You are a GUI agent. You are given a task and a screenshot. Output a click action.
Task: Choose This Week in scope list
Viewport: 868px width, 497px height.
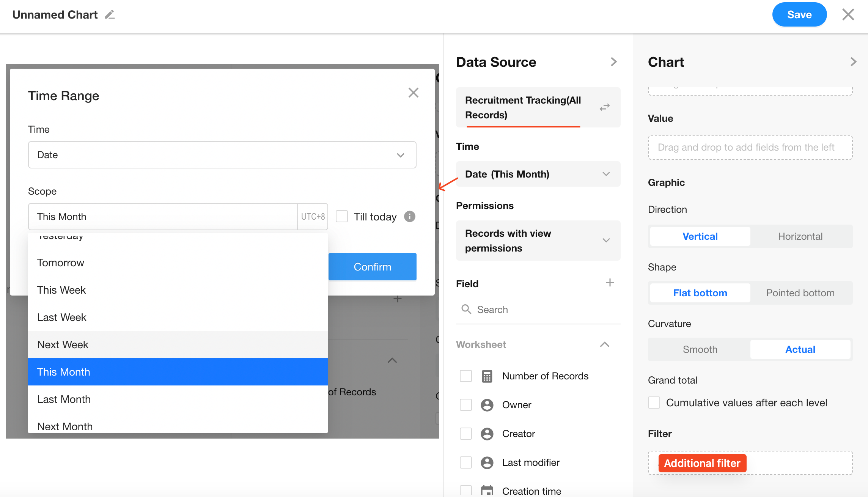pyautogui.click(x=61, y=290)
